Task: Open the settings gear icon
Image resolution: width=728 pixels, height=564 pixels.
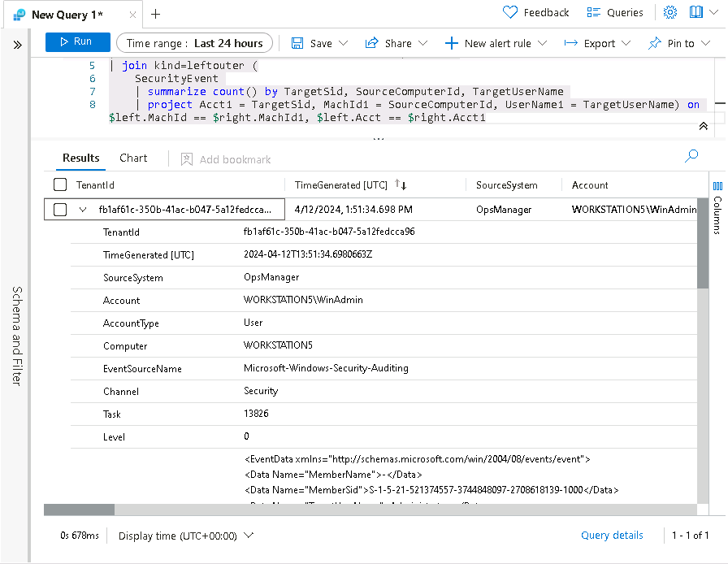Action: 670,12
